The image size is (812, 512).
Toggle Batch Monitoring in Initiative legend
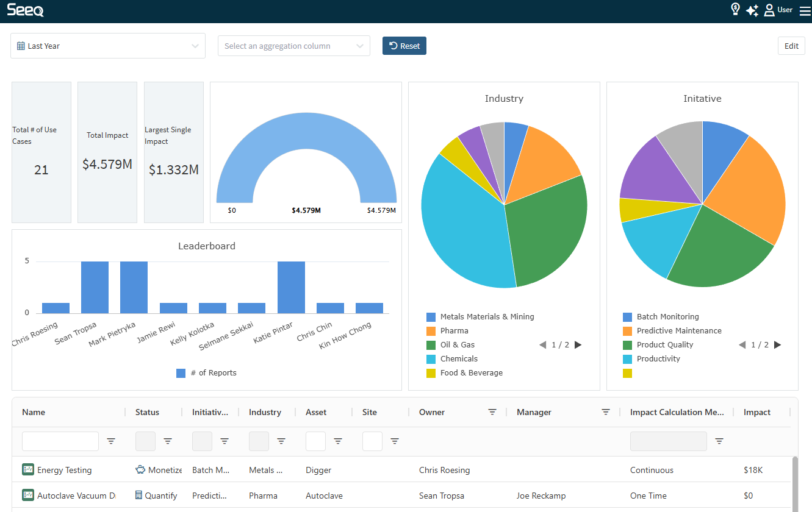click(667, 317)
